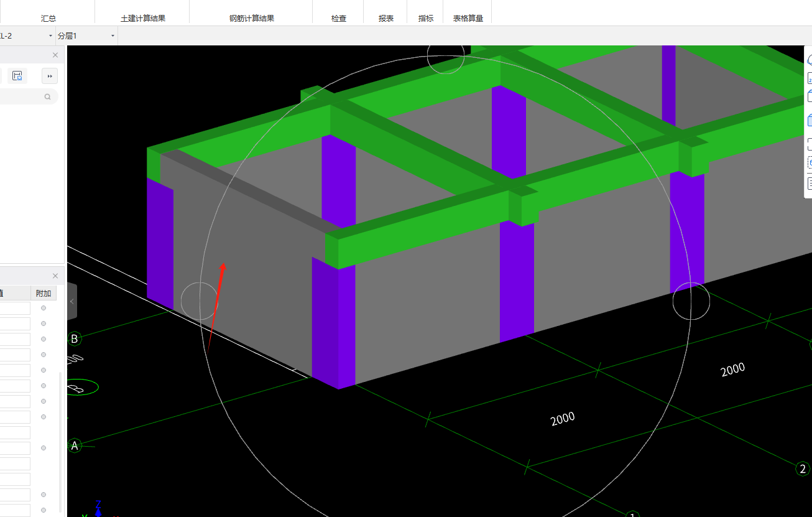The height and width of the screenshot is (517, 812).
Task: Close the lower left properties panel
Action: point(55,276)
